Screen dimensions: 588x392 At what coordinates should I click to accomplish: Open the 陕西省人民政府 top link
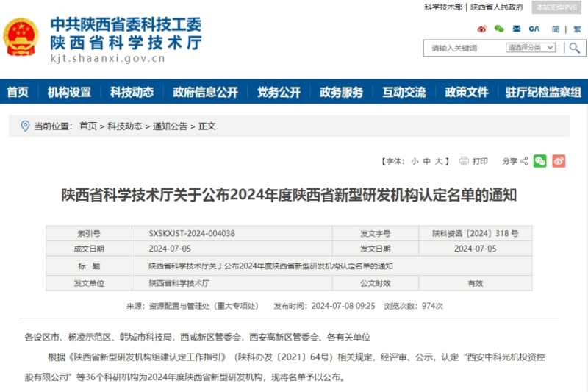tap(497, 7)
